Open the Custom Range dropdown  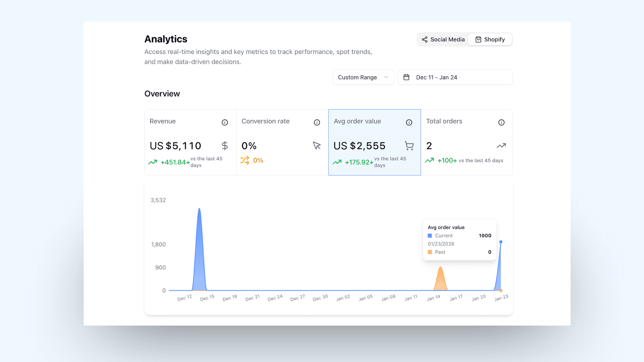coord(363,77)
